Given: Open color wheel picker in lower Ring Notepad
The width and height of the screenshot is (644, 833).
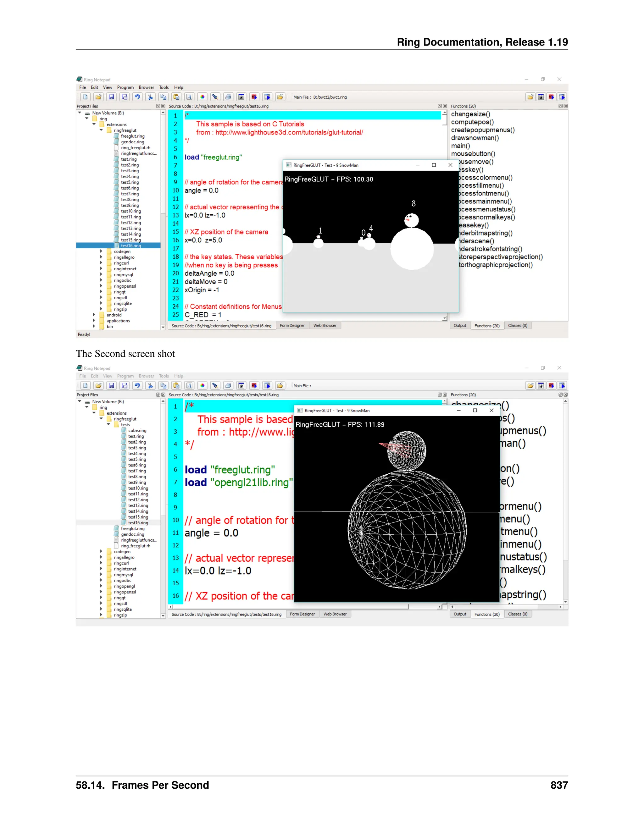Looking at the screenshot, I should pos(202,386).
